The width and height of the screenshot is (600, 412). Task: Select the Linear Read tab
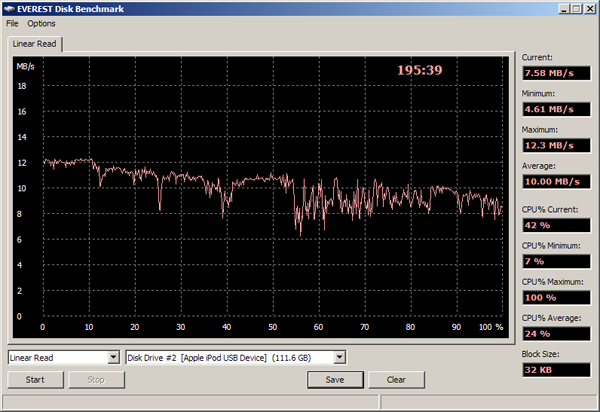tap(34, 44)
